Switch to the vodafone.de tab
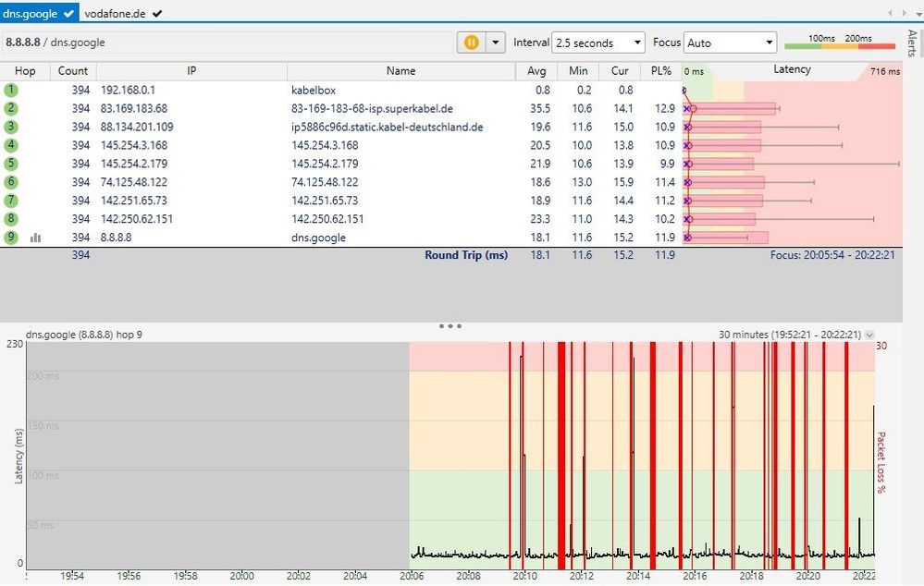This screenshot has height=586, width=924. coord(116,14)
